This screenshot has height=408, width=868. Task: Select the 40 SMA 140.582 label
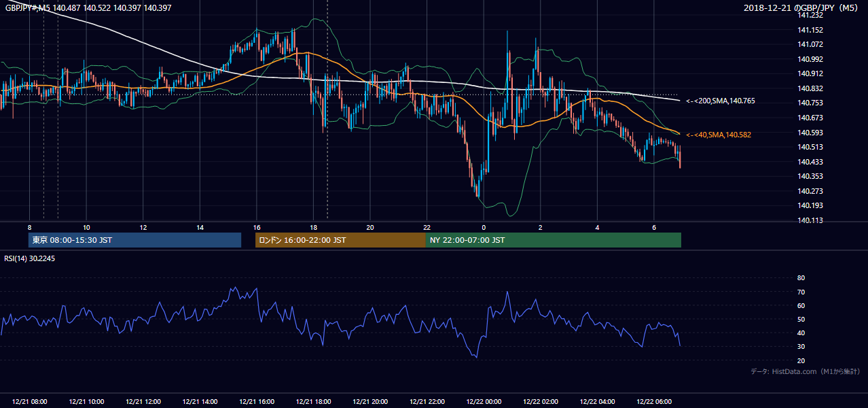click(x=719, y=135)
